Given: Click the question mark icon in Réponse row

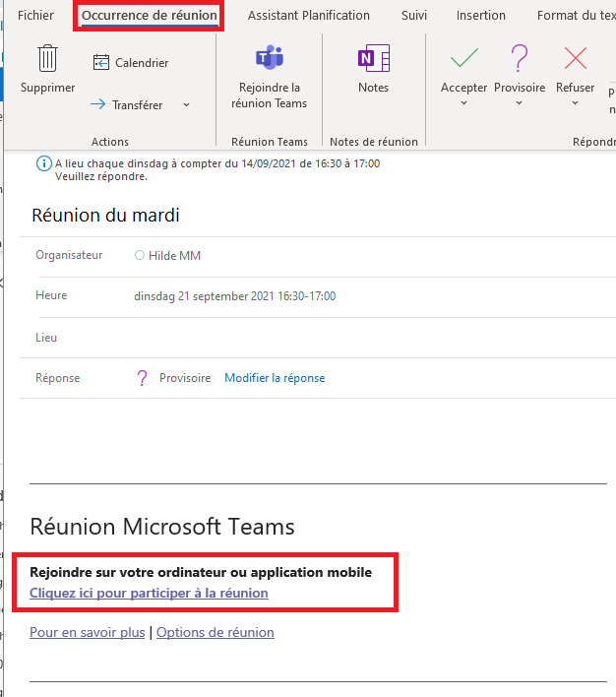Looking at the screenshot, I should [142, 378].
